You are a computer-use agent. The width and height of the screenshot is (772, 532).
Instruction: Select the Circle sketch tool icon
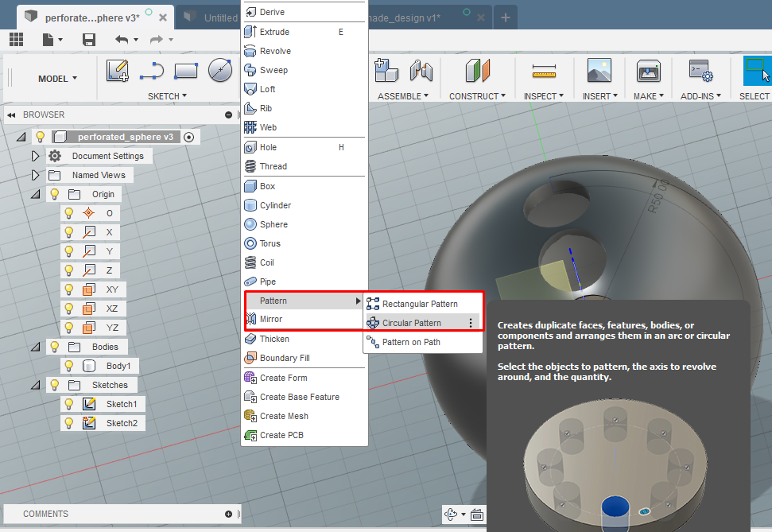point(220,71)
